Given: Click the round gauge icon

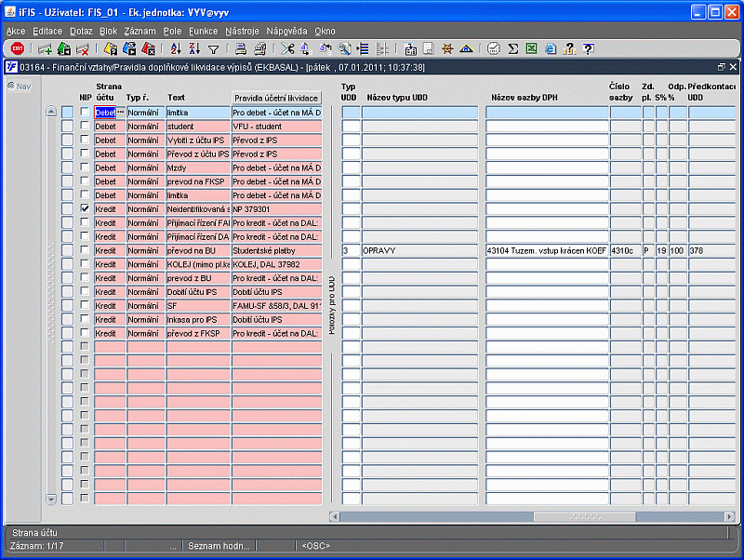Looking at the screenshot, I should (494, 48).
